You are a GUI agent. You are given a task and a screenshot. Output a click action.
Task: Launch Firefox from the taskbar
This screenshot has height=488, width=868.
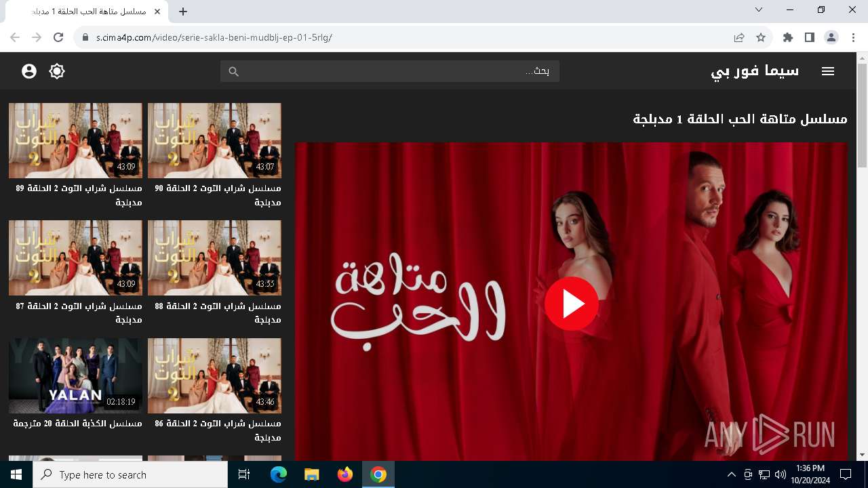pos(344,474)
